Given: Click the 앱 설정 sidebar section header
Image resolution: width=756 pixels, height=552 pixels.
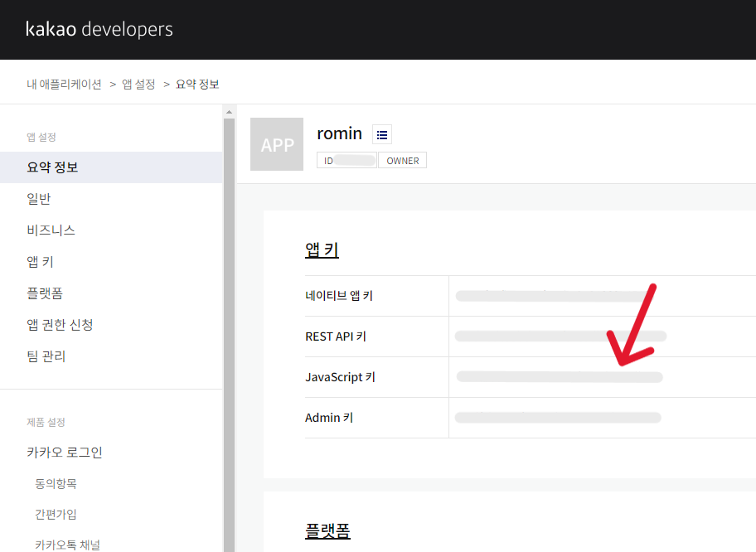Looking at the screenshot, I should (41, 137).
